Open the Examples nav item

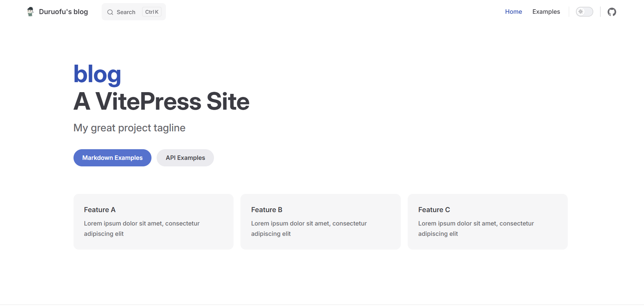pos(546,12)
